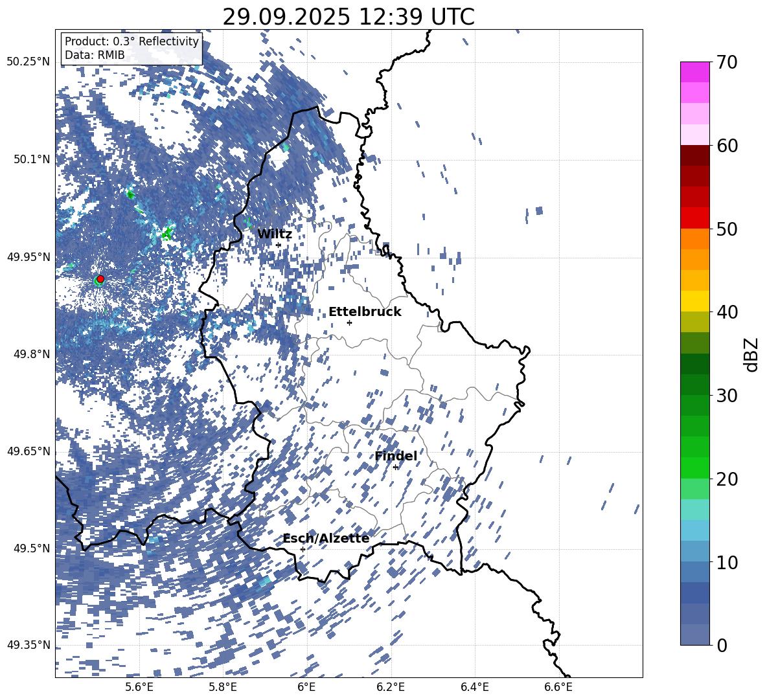Click the 0 colorbar tick label
767x700 pixels.
[x=722, y=645]
